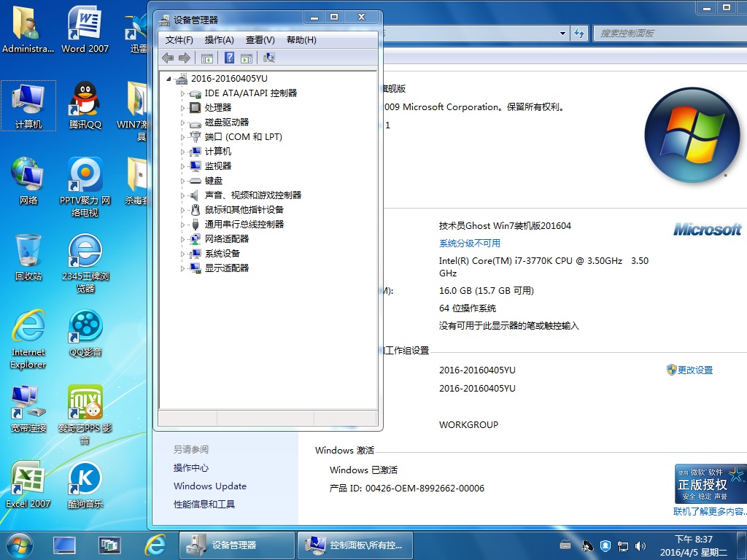
Task: Collapse the 2016-20160405YU root node
Action: pyautogui.click(x=169, y=79)
